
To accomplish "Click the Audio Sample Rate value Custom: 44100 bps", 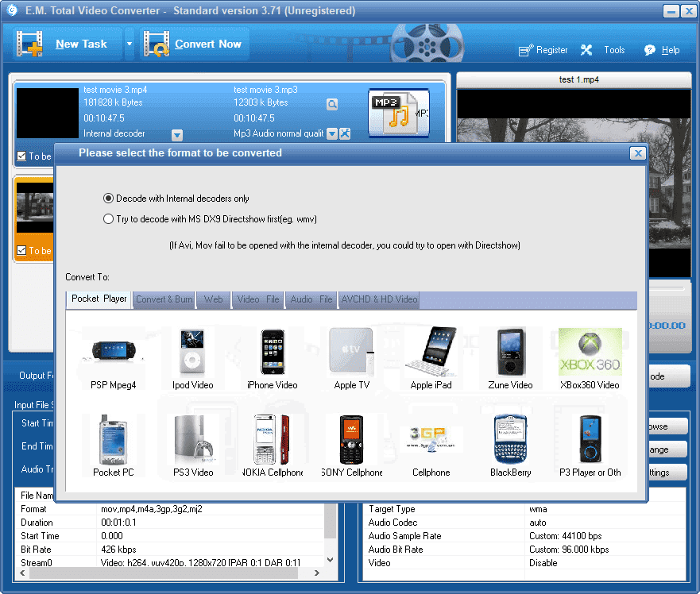I will (565, 536).
